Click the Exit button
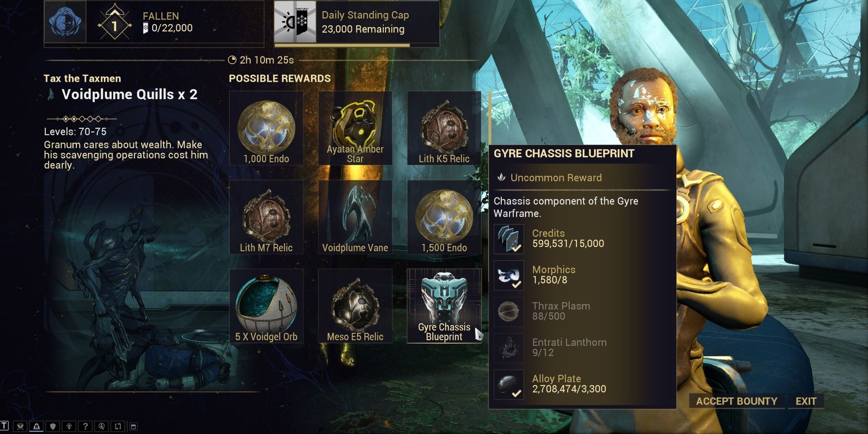 coord(806,401)
